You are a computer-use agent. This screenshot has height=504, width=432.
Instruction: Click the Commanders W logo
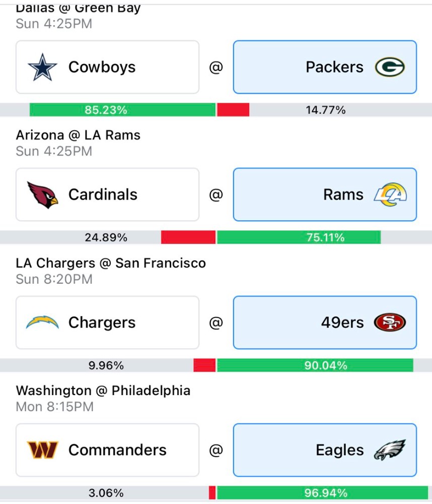point(42,450)
